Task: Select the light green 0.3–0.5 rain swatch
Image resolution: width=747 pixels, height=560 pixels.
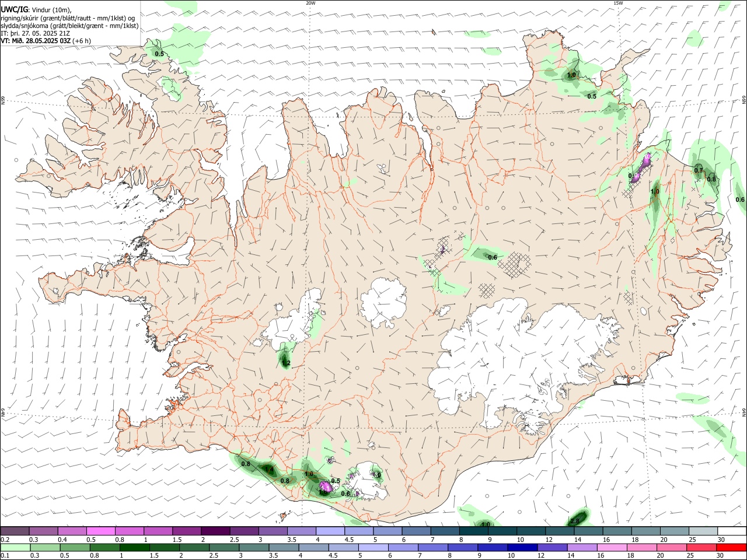Action: pos(45,547)
